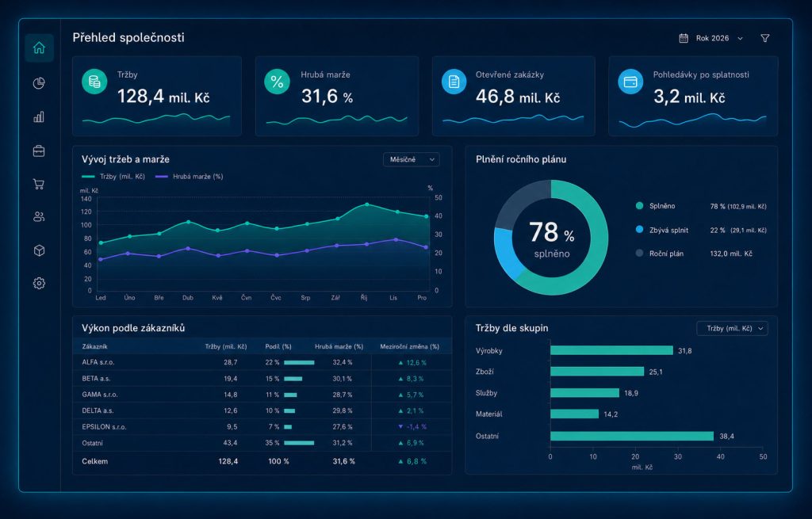The height and width of the screenshot is (519, 812).
Task: Sort by Meziroční změna (%) column header
Action: (410, 347)
